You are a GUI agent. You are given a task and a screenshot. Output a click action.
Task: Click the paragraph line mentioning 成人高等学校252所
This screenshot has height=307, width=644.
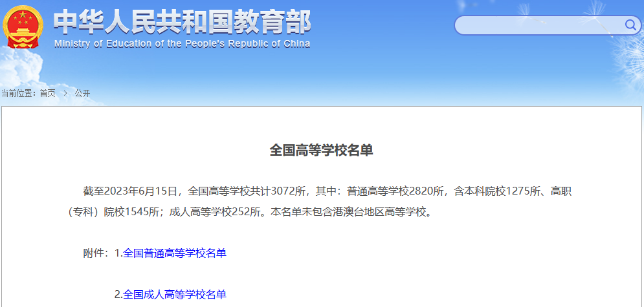[250, 213]
